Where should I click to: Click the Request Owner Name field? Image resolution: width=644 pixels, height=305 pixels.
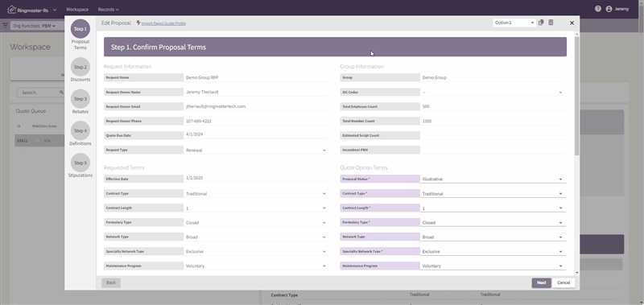pyautogui.click(x=256, y=92)
